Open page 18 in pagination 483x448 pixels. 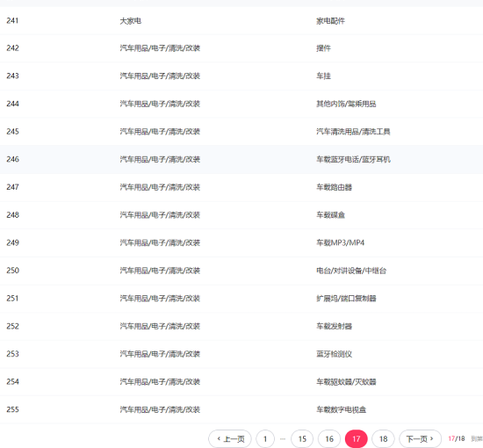(x=383, y=438)
